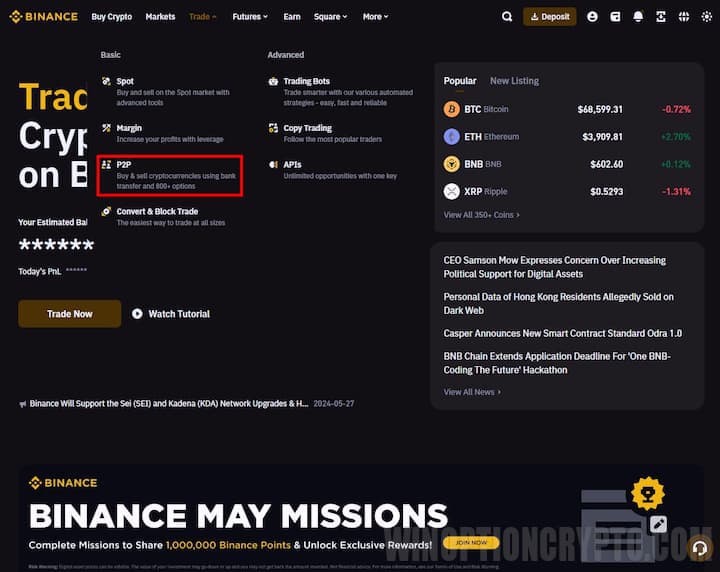720x572 pixels.
Task: Click the Binance logo
Action: tap(44, 17)
